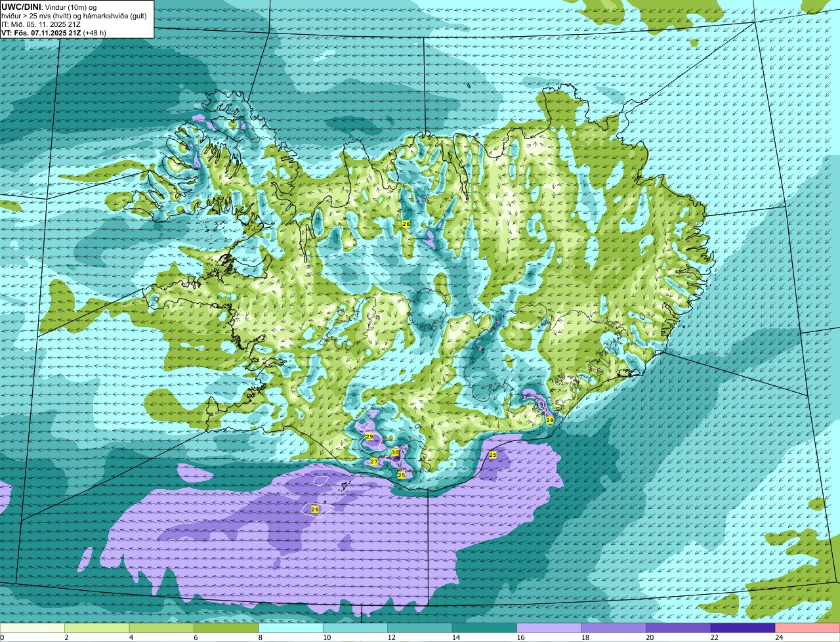The height and width of the screenshot is (642, 840).
Task: Click the yellow 30 max gust label
Action: 395,452
